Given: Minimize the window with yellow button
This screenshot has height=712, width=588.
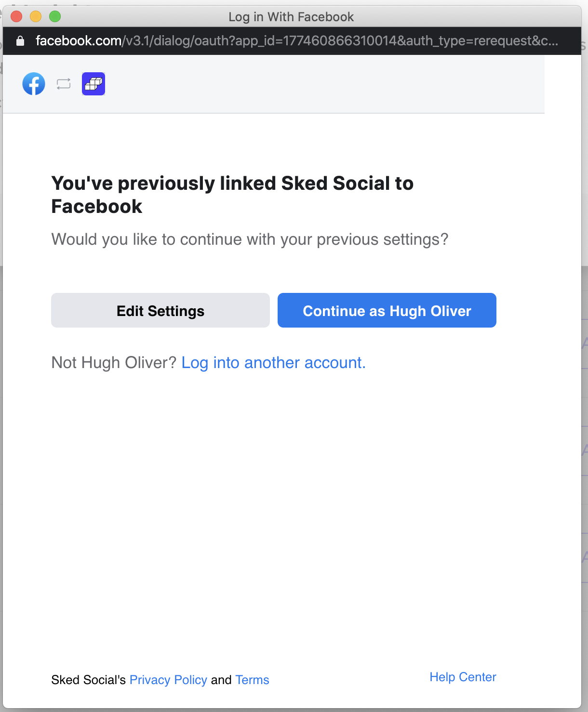Looking at the screenshot, I should pos(36,16).
